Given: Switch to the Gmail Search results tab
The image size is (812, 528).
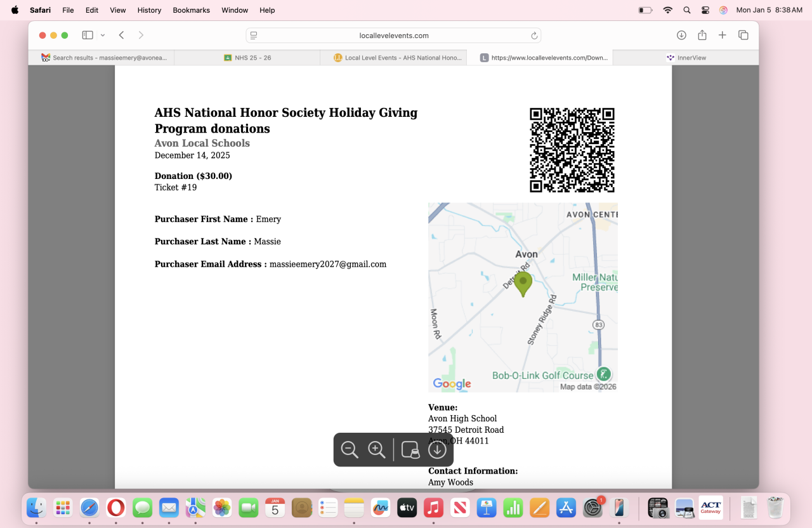Looking at the screenshot, I should (x=101, y=58).
